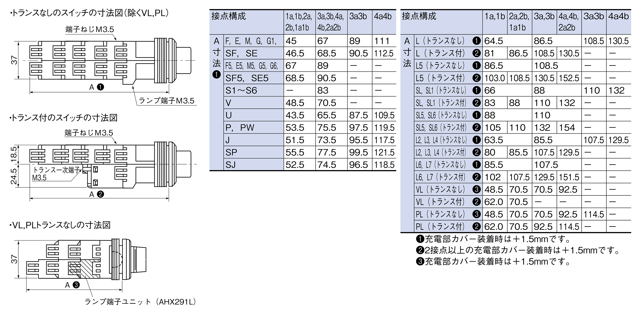Select row label "SJ"
Viewport: 644px width, 314px height.
tap(230, 165)
